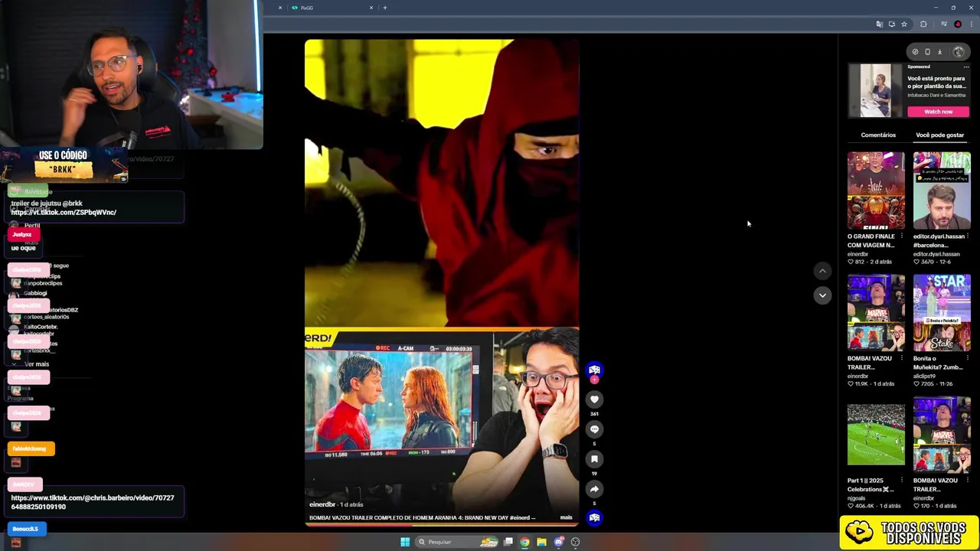
Task: Like the einerdbr video with the heart icon
Action: [x=594, y=399]
